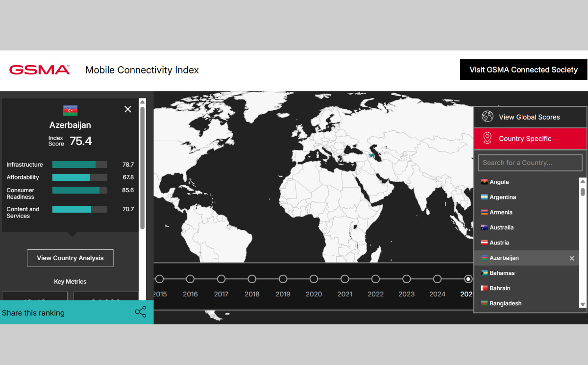
Task: Select the 2022 timeline marker
Action: 375,279
